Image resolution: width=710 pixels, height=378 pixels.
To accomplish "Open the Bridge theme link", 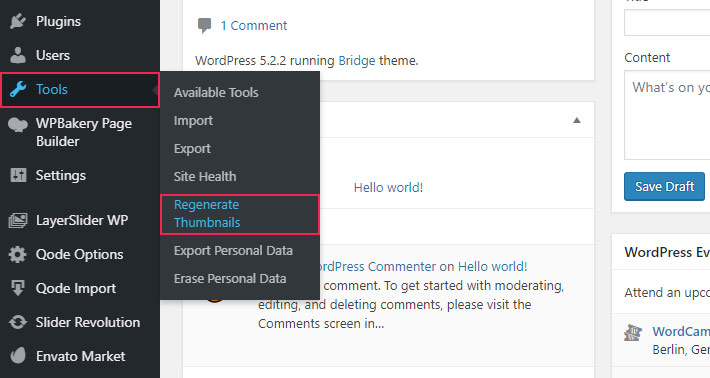I will tap(357, 61).
